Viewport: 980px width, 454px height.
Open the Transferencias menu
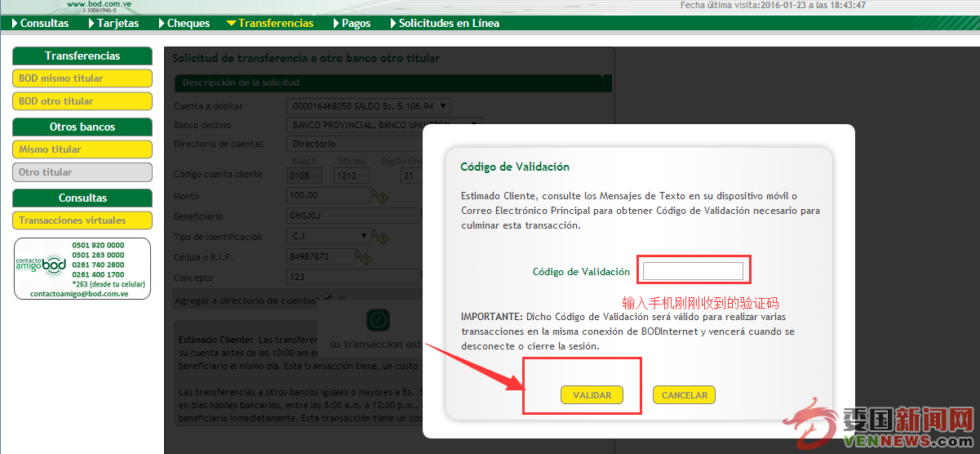(276, 23)
